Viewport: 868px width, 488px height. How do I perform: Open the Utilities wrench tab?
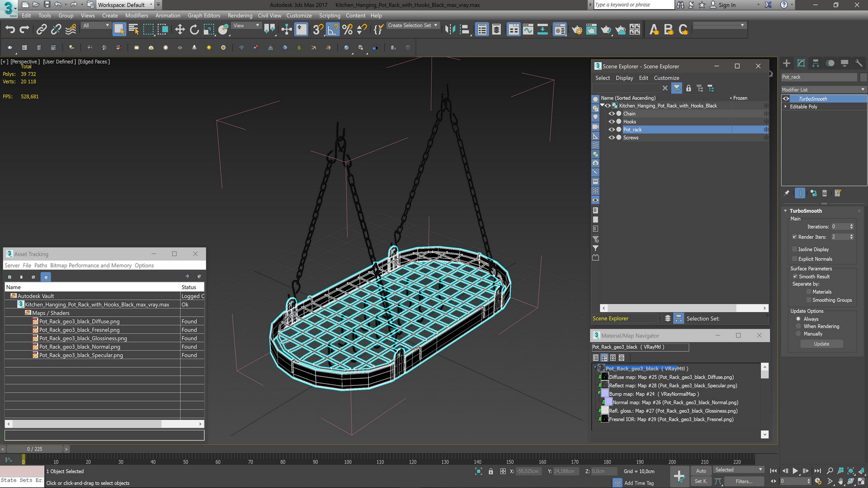click(x=859, y=63)
